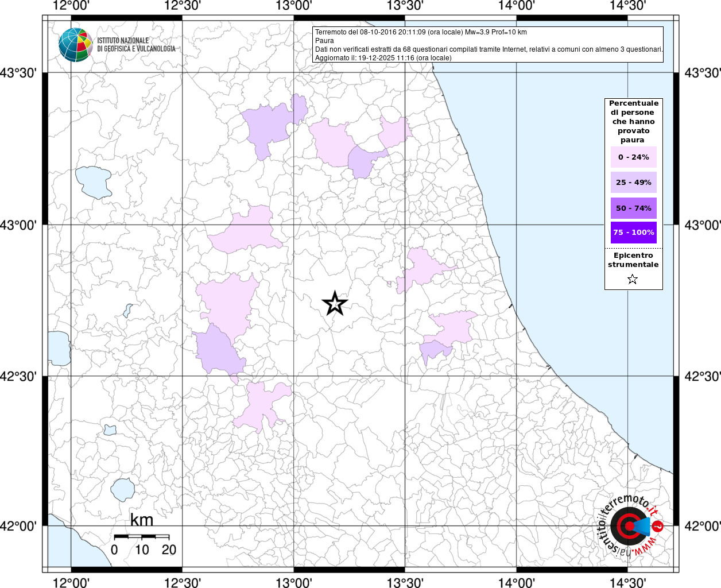
Task: Select the 50 - 74% legend swatch
Action: [633, 208]
